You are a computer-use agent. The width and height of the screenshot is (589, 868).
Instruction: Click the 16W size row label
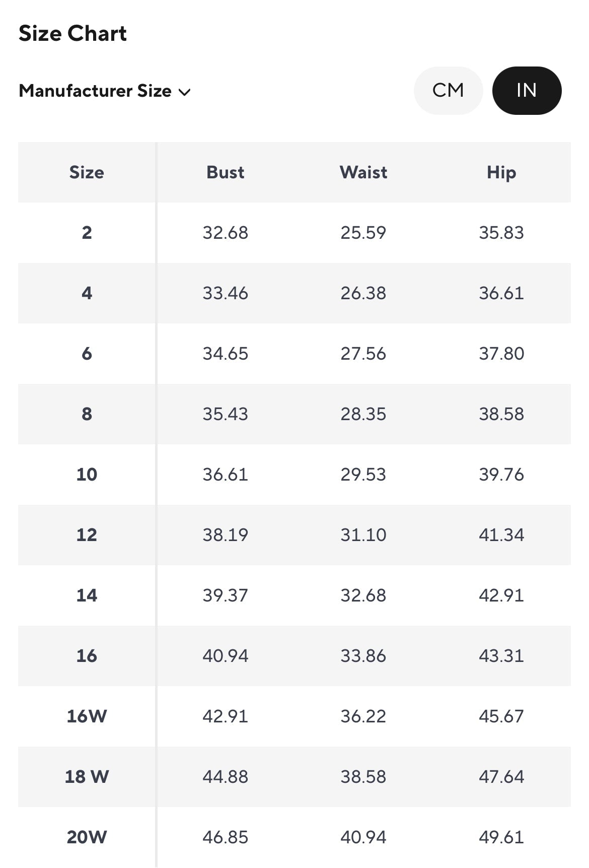[87, 716]
